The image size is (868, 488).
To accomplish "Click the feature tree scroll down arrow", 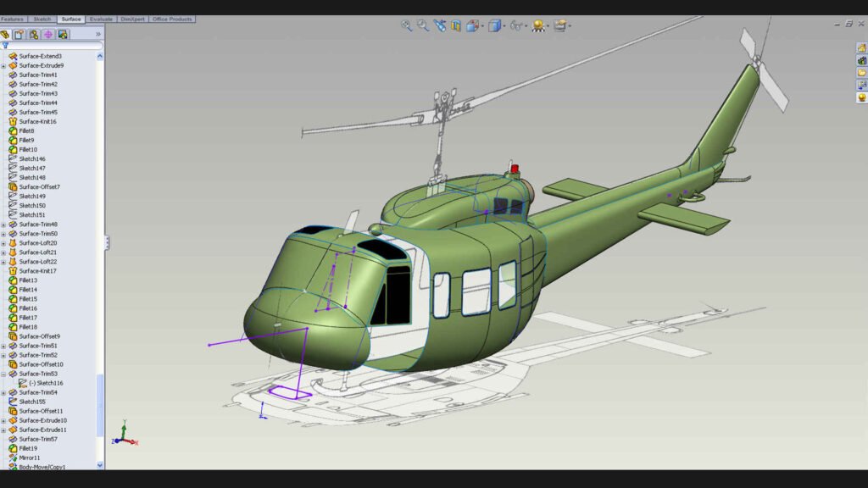I will click(100, 464).
